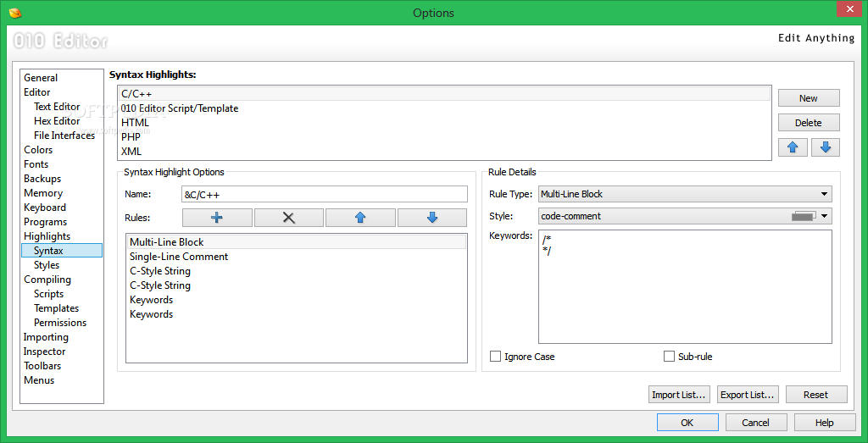Move syntax highlight up below Delete
Screen dimensions: 868x443
tap(793, 147)
